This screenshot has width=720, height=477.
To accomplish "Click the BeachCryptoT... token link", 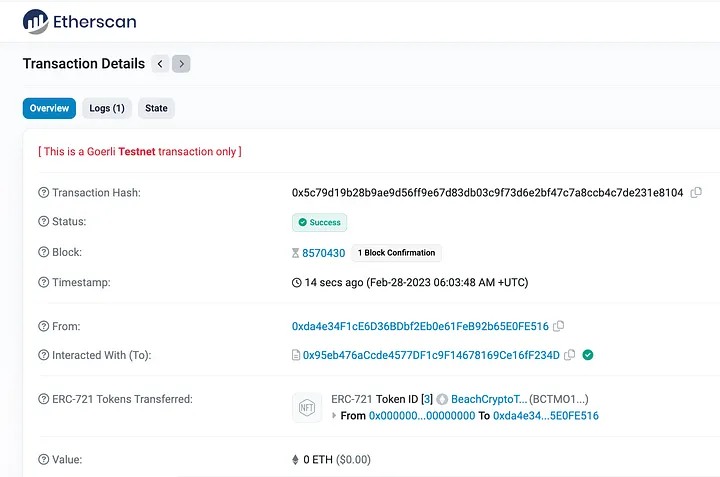I will click(x=488, y=399).
